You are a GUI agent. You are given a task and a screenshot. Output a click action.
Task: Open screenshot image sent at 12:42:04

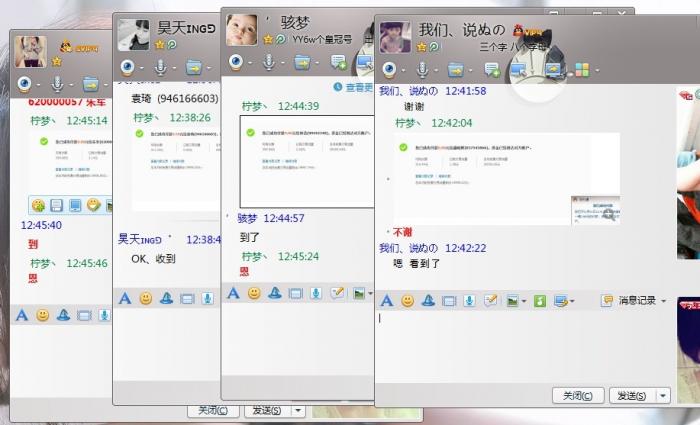pos(507,179)
